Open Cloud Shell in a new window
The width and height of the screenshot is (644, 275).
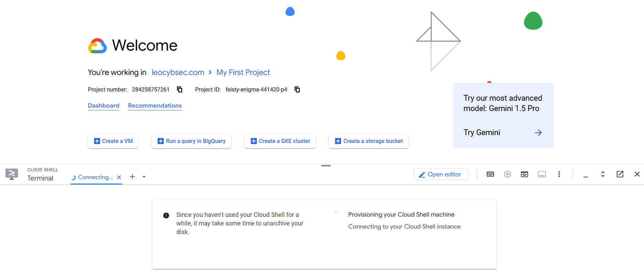pos(620,174)
